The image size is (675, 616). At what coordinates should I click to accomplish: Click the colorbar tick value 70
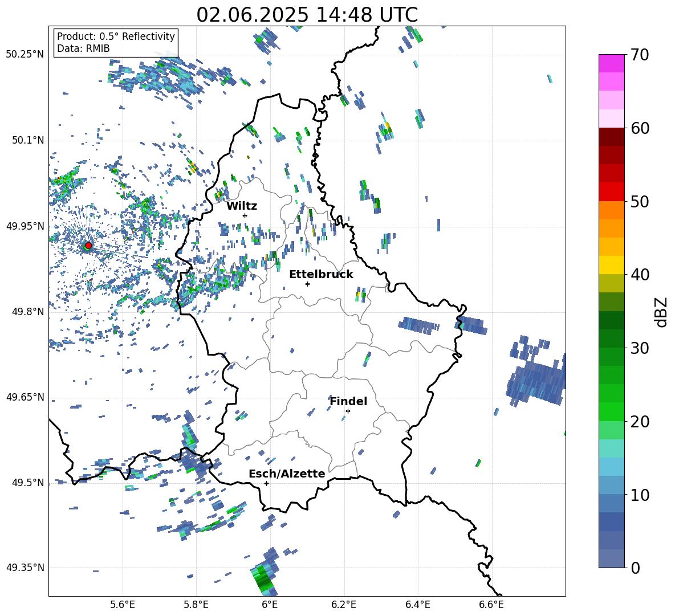point(639,55)
